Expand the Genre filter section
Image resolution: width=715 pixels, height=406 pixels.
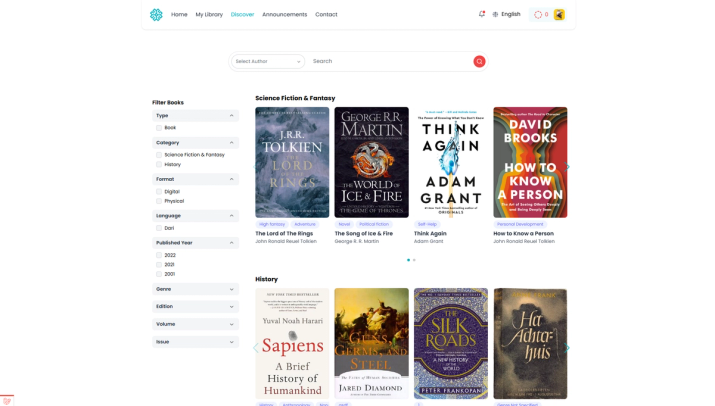click(195, 289)
